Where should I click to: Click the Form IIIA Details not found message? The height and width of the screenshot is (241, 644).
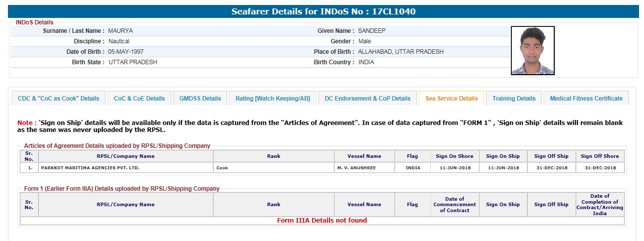tap(322, 221)
